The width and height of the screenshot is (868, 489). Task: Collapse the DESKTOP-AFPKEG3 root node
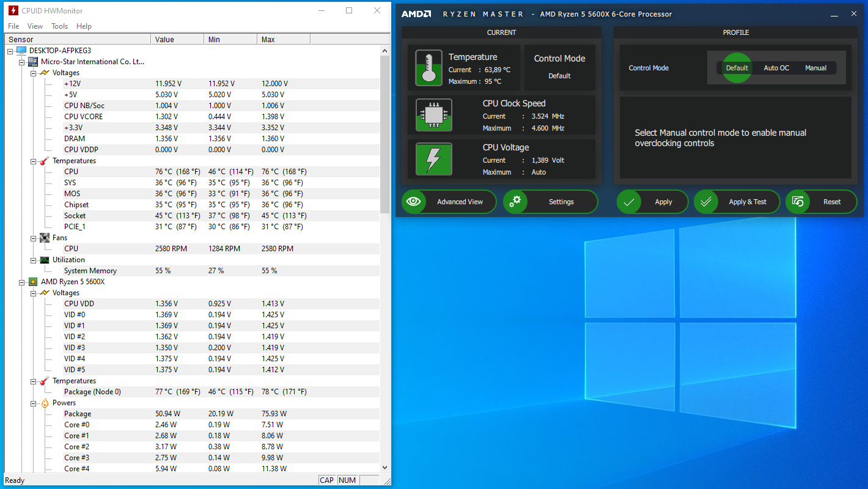(10, 51)
